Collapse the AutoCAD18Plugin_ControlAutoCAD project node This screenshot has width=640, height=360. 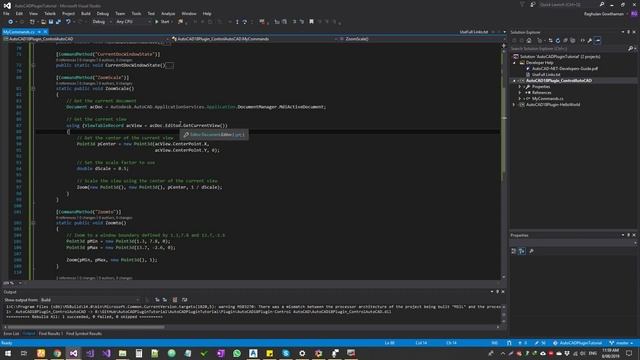coord(514,81)
